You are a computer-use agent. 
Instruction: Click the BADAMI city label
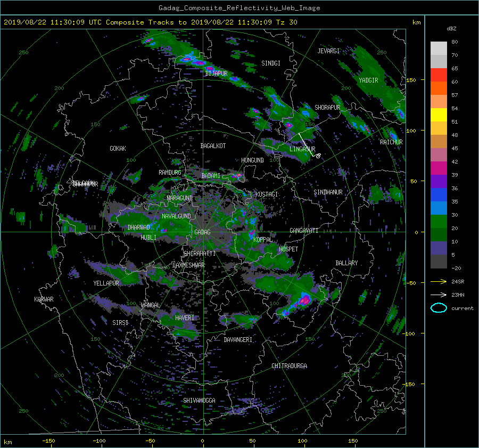click(x=211, y=176)
